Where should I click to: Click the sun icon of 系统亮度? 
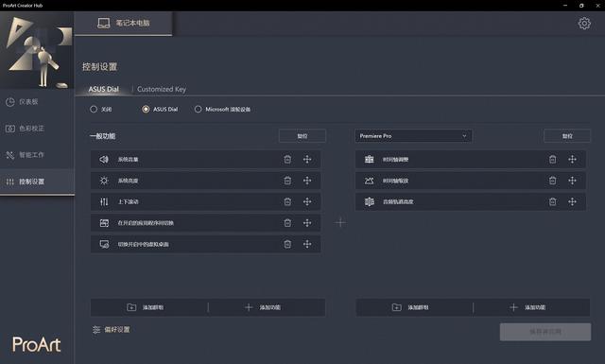coord(104,181)
